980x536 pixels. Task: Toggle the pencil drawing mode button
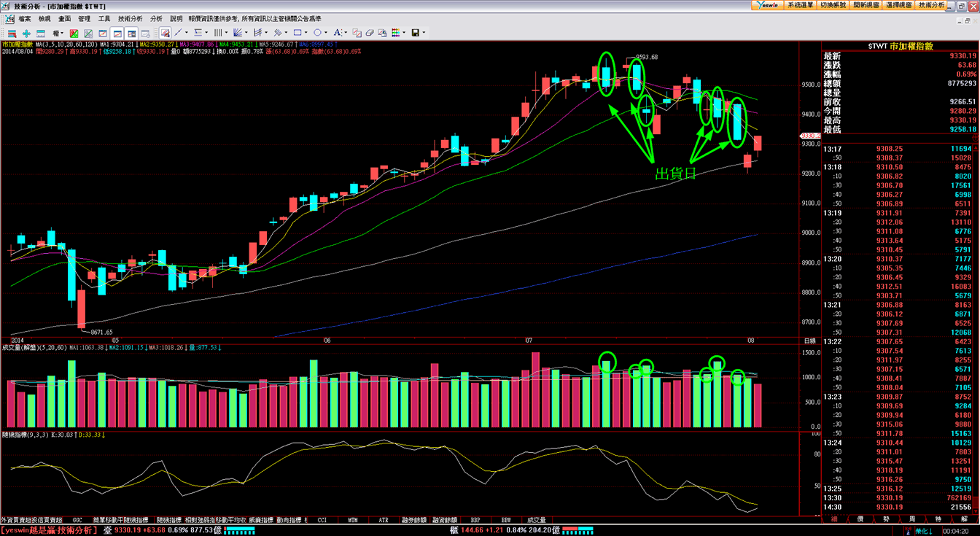coord(165,33)
